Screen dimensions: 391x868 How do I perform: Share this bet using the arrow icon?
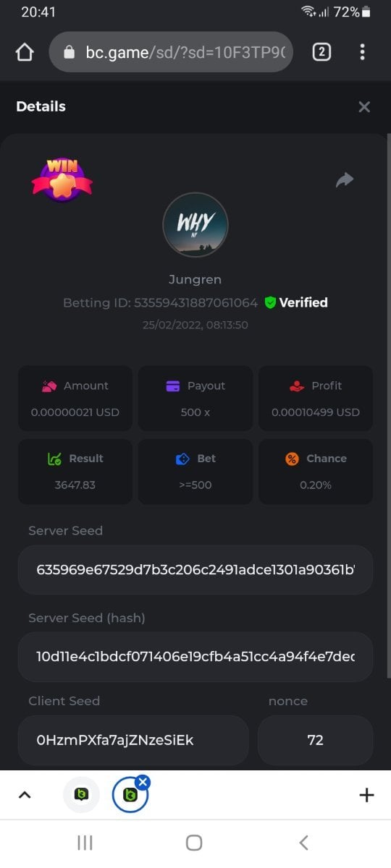[345, 180]
